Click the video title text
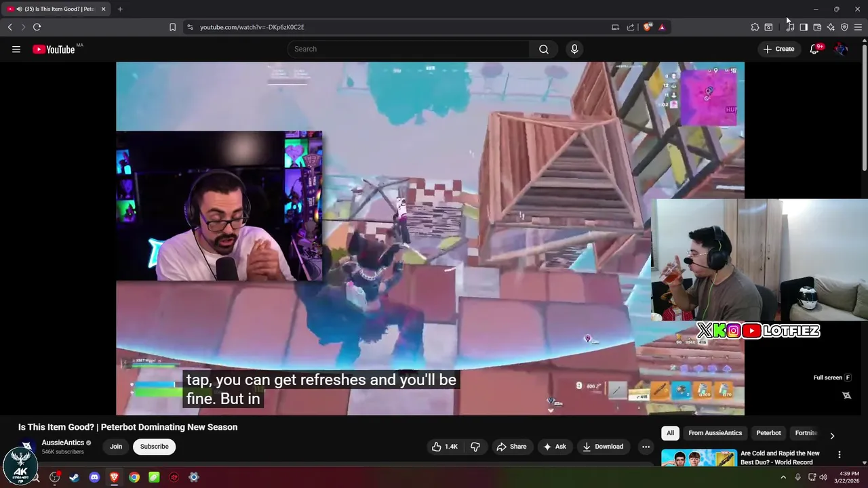This screenshot has width=868, height=488. (127, 427)
